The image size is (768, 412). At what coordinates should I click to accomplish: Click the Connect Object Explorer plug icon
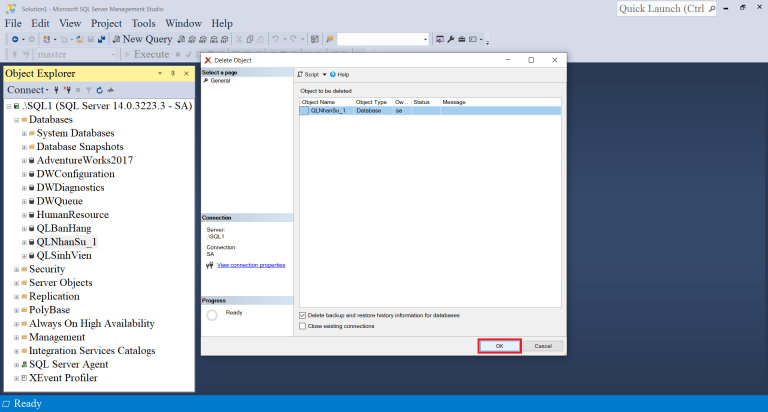(x=57, y=90)
